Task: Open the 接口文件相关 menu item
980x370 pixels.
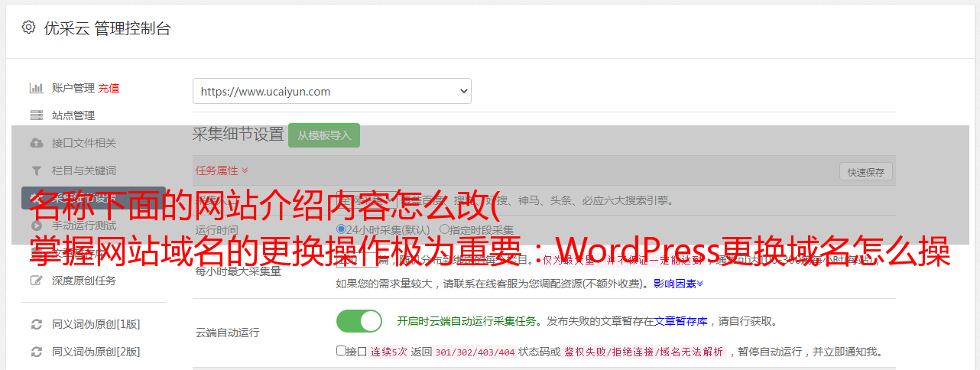Action: pos(84,143)
